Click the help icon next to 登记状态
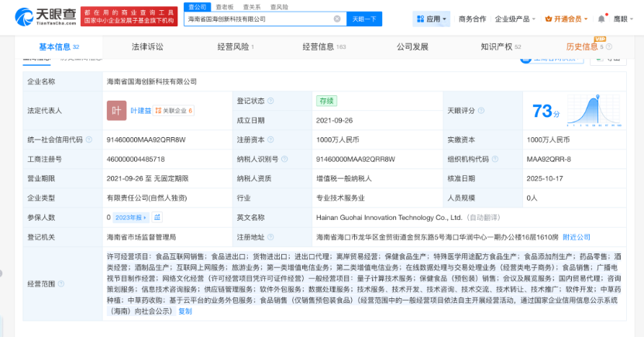 (x=270, y=101)
